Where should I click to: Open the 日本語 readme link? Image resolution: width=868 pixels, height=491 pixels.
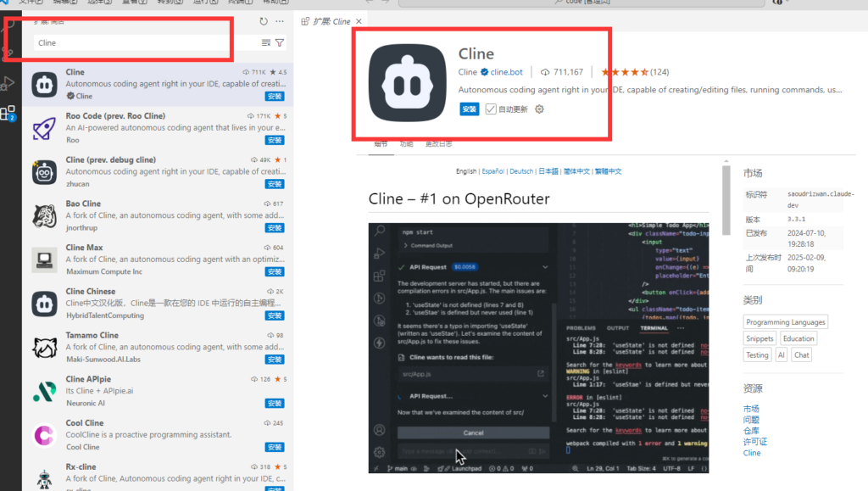[x=548, y=171]
